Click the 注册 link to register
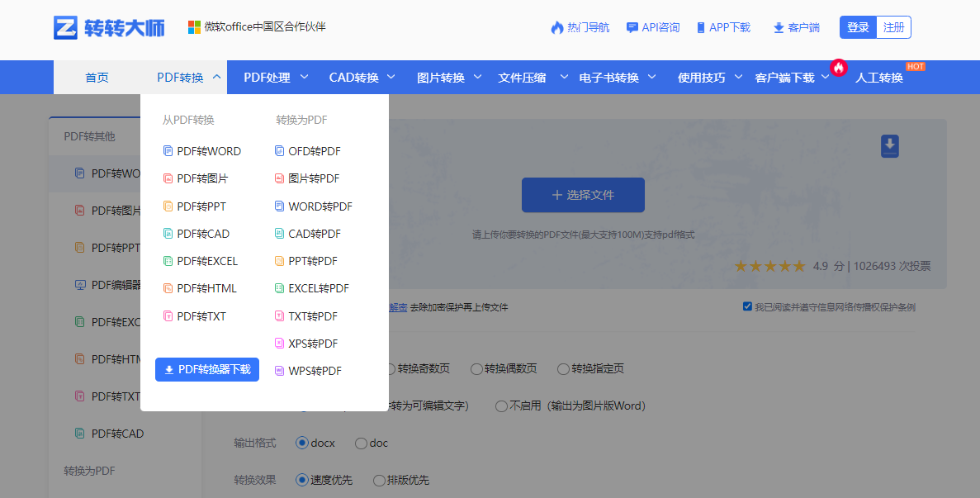This screenshot has height=498, width=980. pos(894,26)
